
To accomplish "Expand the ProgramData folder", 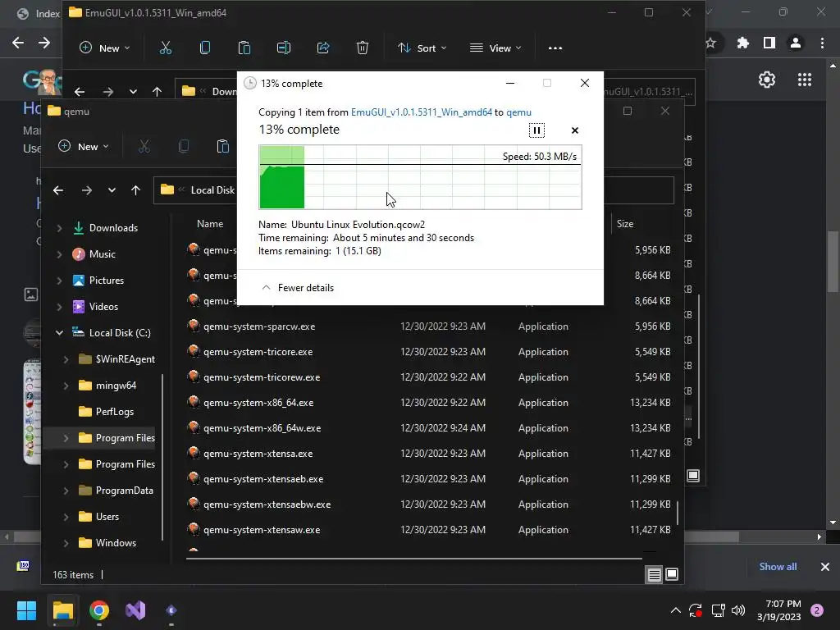I will point(66,491).
